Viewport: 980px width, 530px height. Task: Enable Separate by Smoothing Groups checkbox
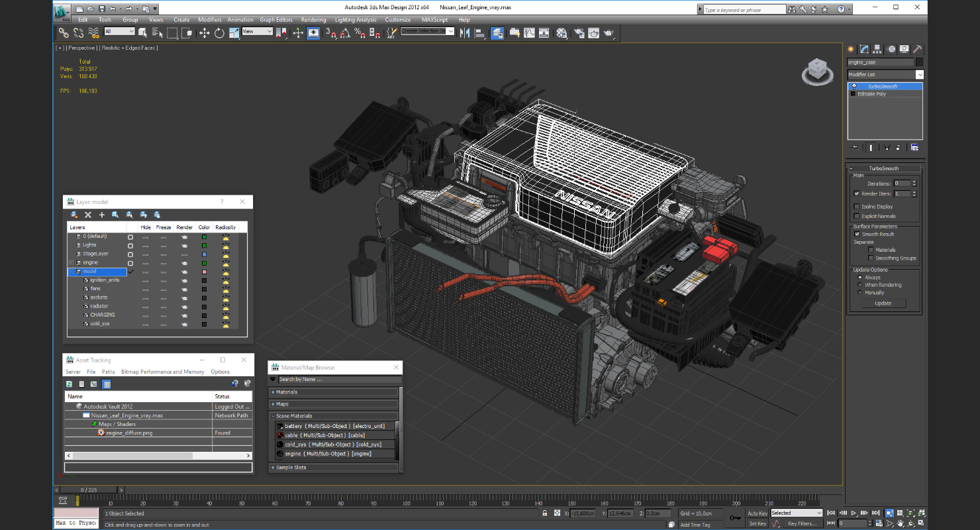click(871, 258)
